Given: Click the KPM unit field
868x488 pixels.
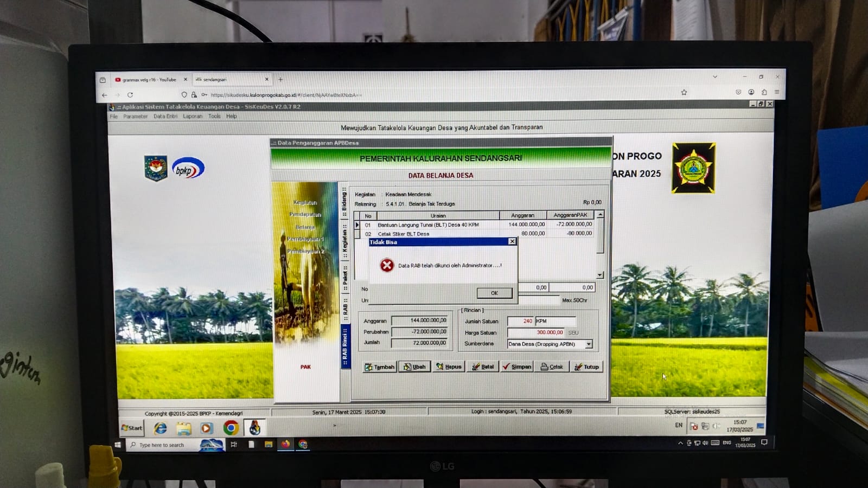Looking at the screenshot, I should click(556, 321).
